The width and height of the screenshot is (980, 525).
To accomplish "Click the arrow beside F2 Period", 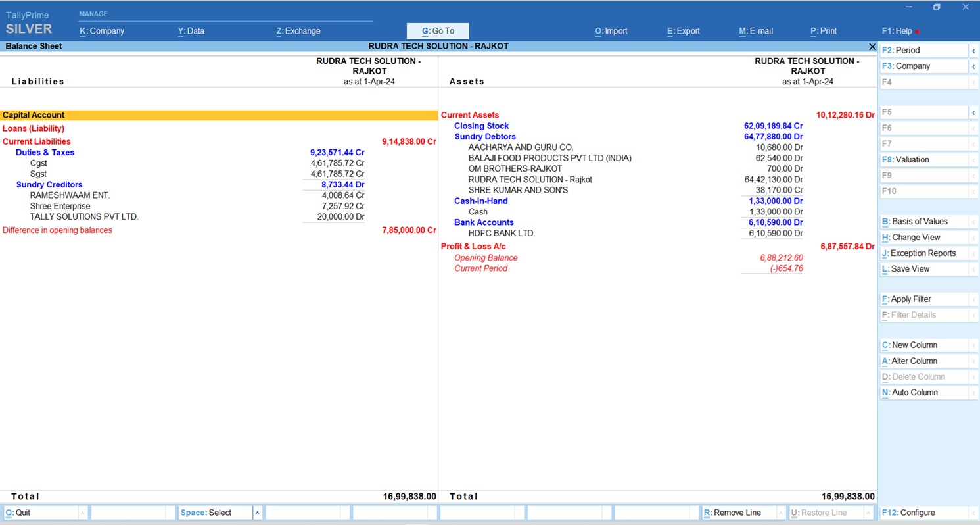I will tap(973, 51).
